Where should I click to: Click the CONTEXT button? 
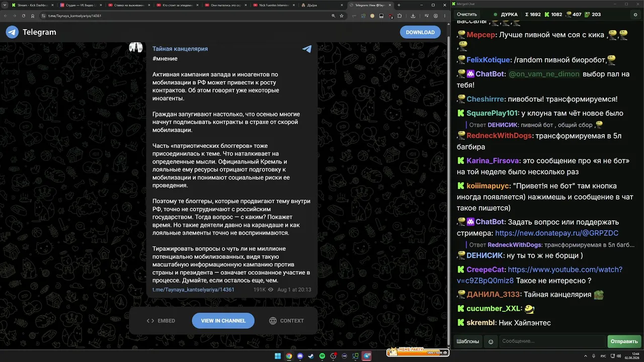point(286,321)
